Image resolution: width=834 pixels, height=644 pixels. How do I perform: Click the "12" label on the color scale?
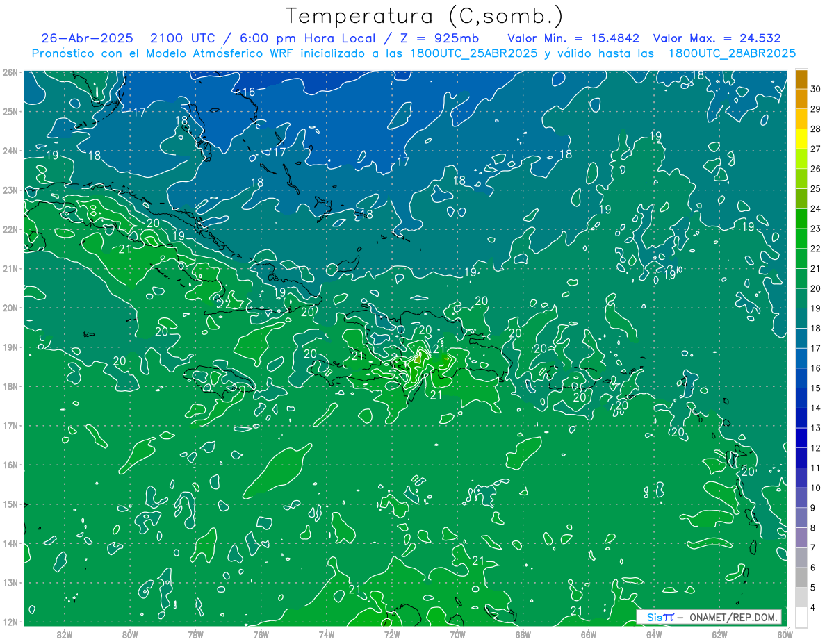coord(816,448)
